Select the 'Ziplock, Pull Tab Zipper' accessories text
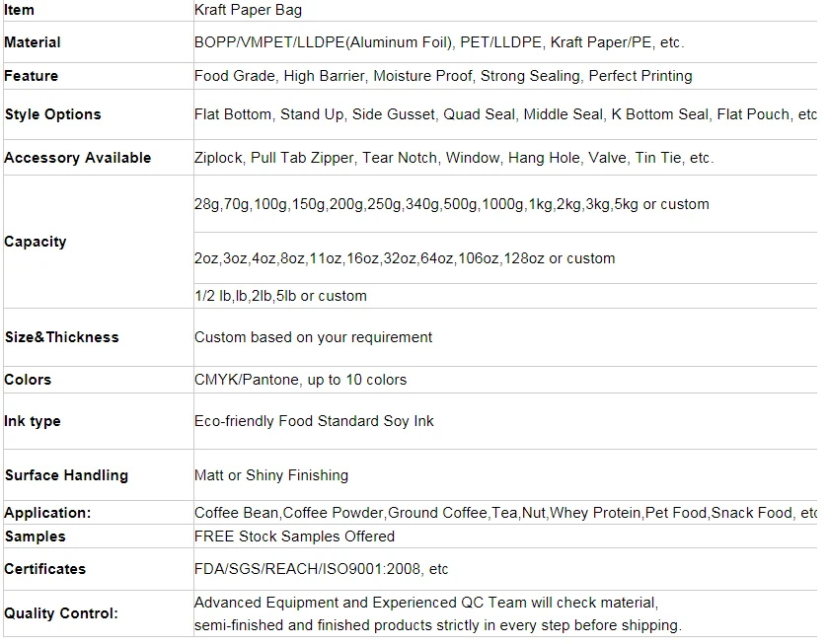The image size is (828, 644). 454,158
